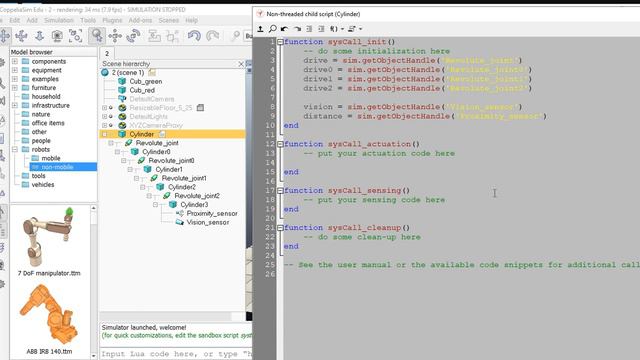Click the restart script icon in script editor
The height and width of the screenshot is (360, 640).
[x=260, y=29]
